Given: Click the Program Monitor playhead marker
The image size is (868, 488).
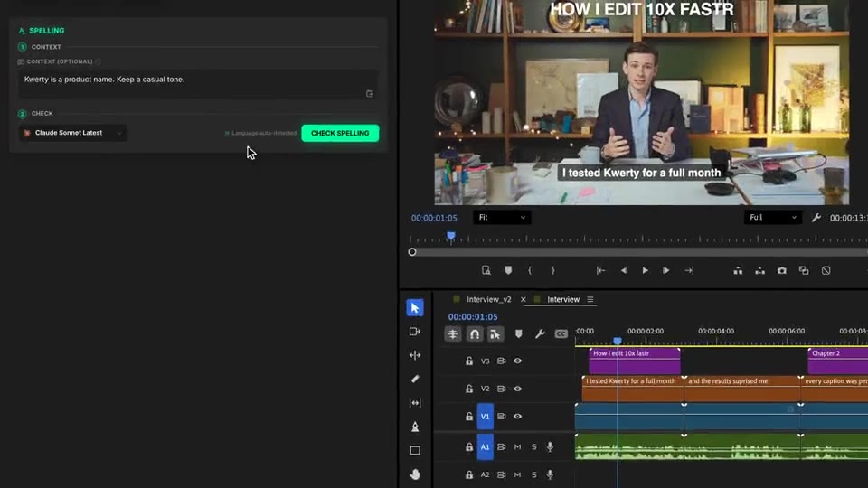Looking at the screenshot, I should (x=450, y=237).
